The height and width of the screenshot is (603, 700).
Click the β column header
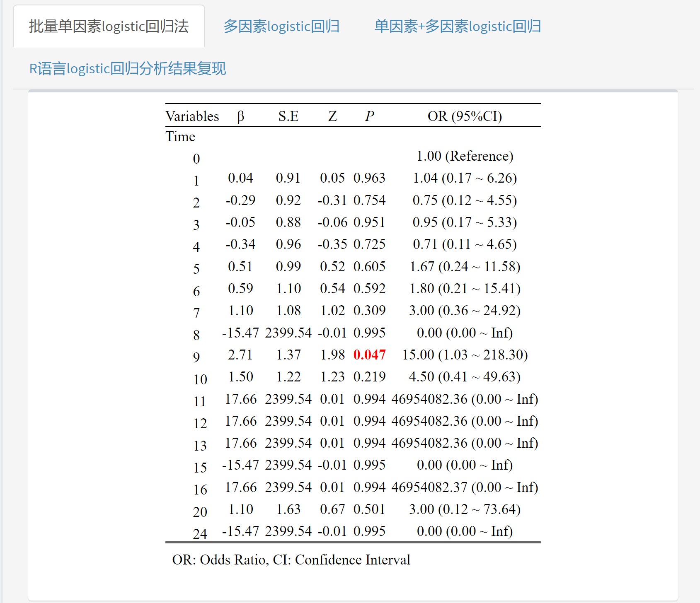click(240, 116)
